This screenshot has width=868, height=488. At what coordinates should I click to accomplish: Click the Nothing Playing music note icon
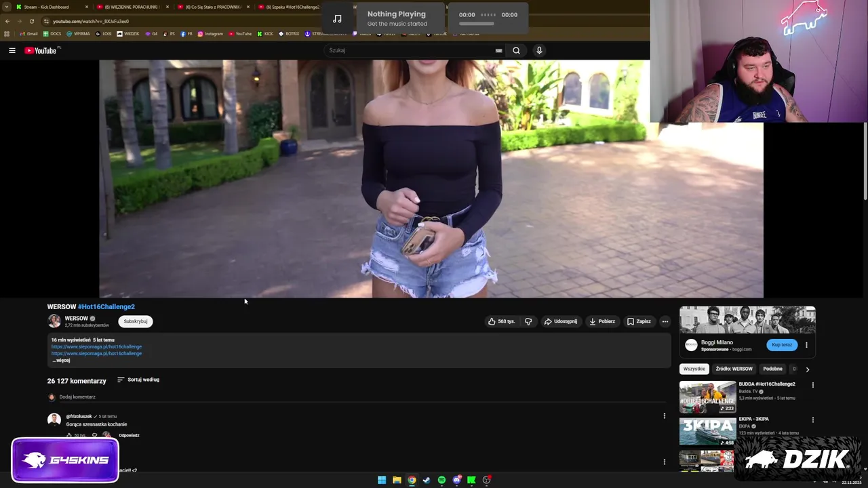[337, 18]
